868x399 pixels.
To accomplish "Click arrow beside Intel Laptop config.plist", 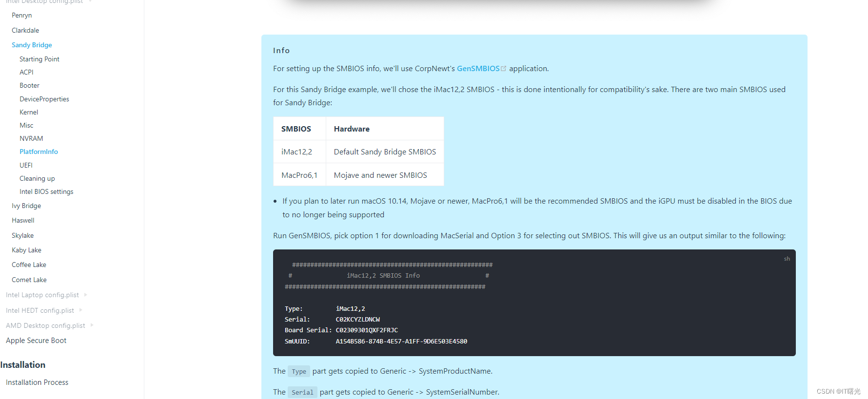I will tap(86, 295).
